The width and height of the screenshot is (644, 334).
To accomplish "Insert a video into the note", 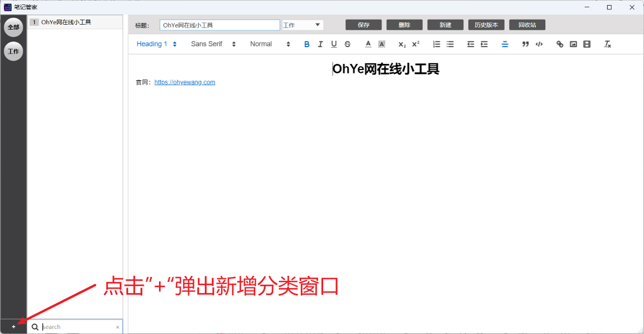I will (587, 44).
